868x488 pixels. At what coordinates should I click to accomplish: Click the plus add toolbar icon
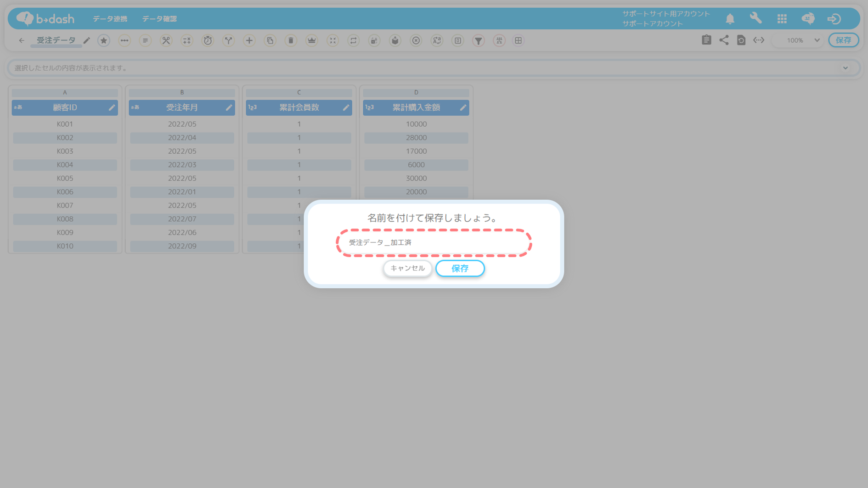pos(249,40)
